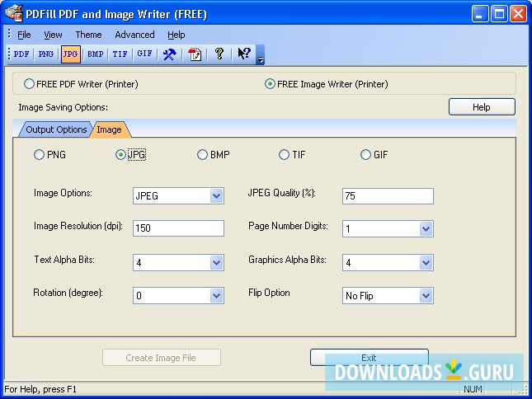
Task: Open the Help menu in menu bar
Action: click(x=176, y=35)
